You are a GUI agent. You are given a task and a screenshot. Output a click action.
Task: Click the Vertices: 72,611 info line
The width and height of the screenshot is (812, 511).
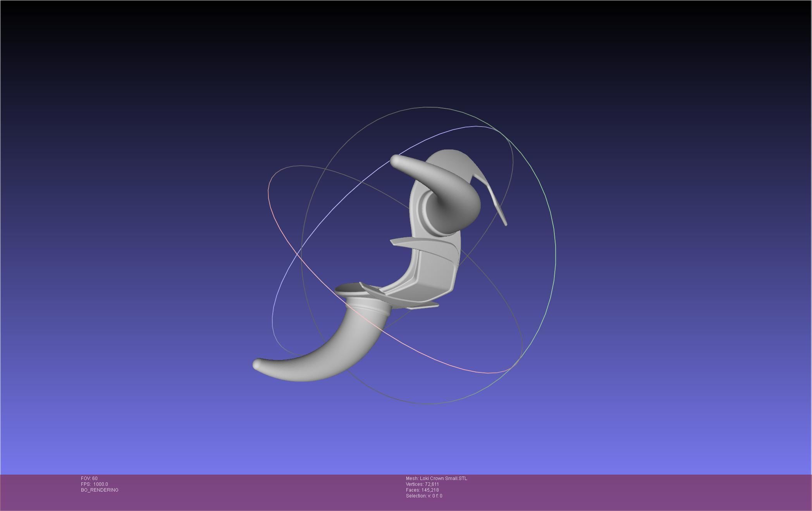(x=422, y=484)
